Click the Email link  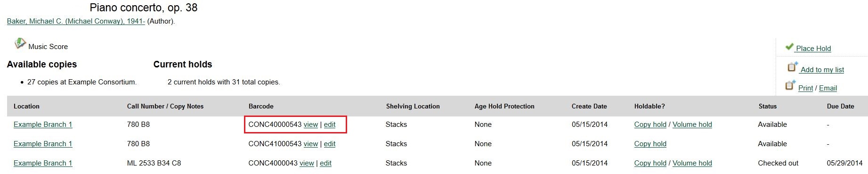(x=828, y=88)
